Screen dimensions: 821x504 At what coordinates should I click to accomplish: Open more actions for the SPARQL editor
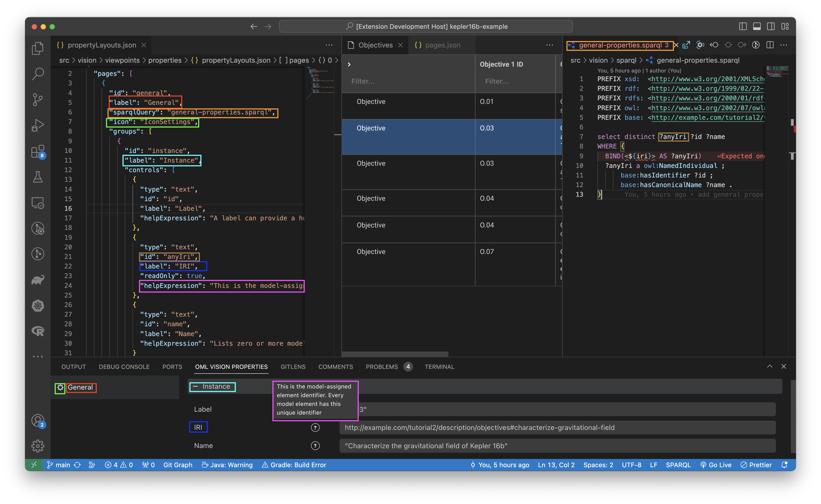click(x=784, y=45)
